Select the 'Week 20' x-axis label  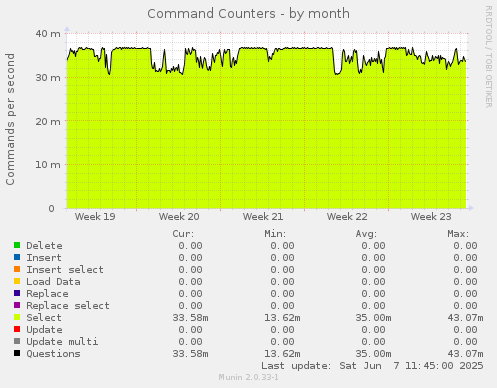click(x=179, y=217)
